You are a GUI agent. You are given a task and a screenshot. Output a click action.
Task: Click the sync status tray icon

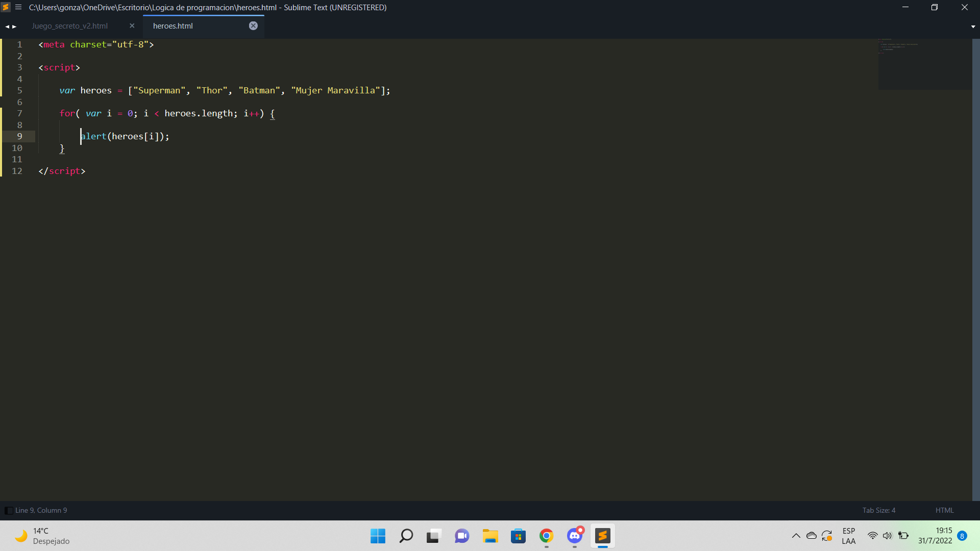[x=827, y=536]
